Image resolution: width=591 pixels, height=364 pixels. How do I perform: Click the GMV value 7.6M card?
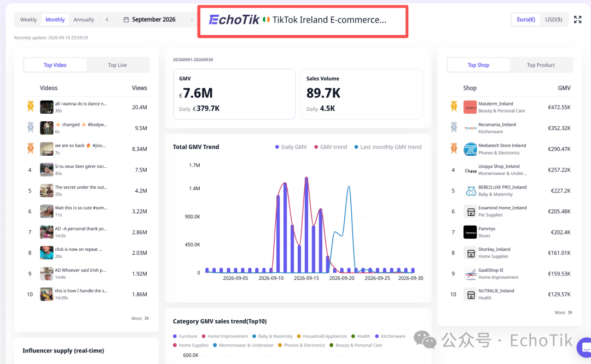point(234,94)
